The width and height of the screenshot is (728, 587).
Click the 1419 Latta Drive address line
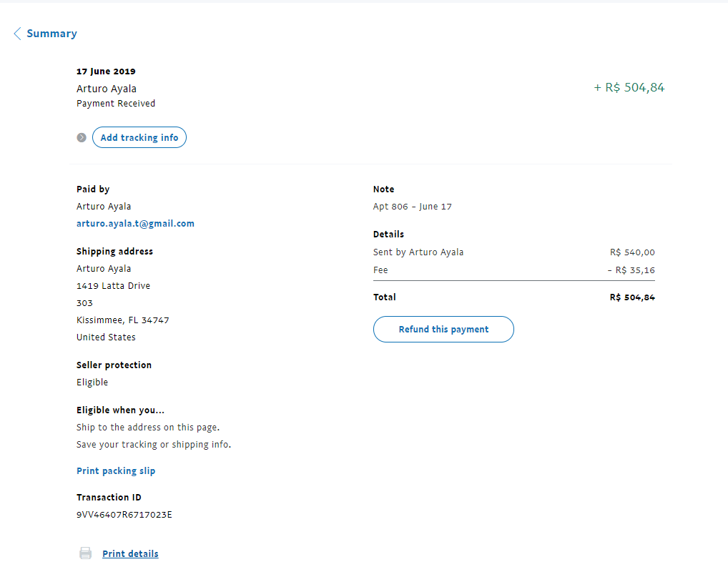point(113,286)
